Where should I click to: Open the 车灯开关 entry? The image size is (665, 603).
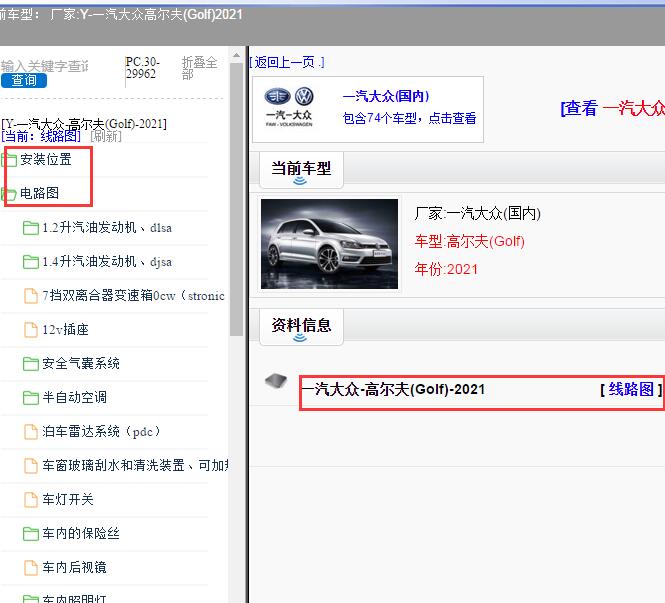click(68, 500)
